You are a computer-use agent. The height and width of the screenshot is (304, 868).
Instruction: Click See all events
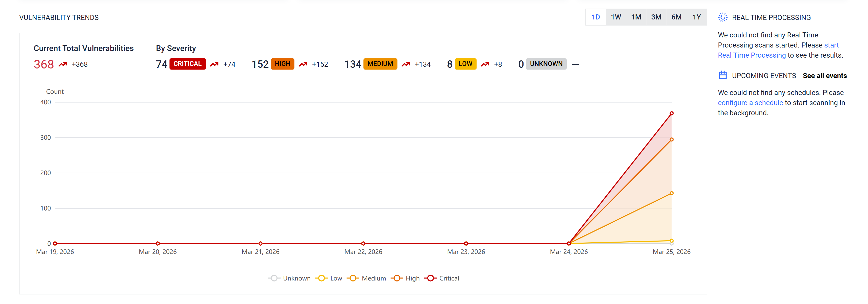pyautogui.click(x=824, y=76)
